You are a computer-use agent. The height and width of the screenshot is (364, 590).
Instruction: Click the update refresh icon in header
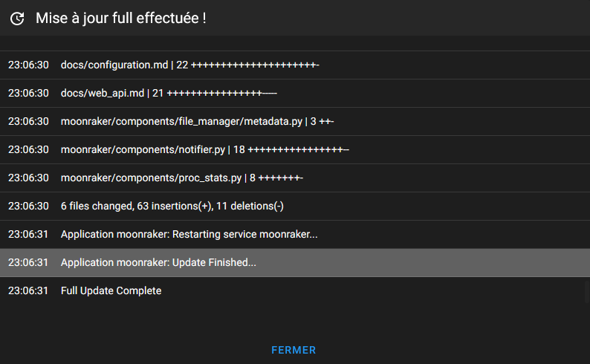17,19
